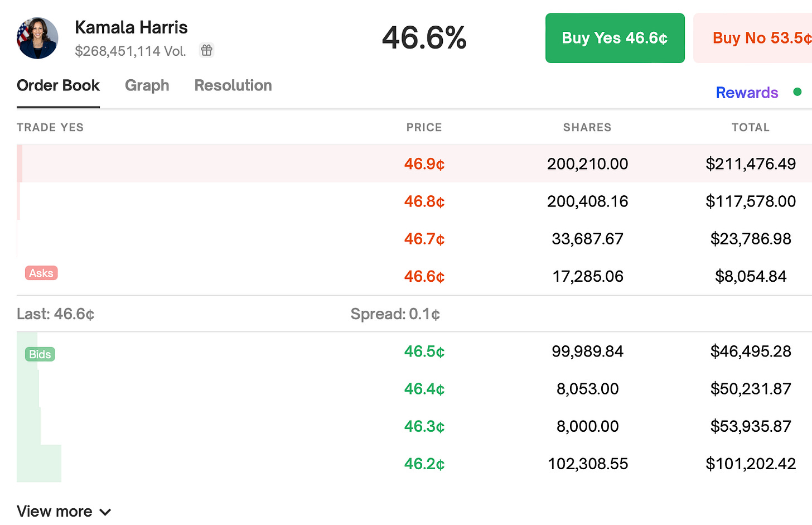Screen dimensions: 812x525
Task: Expand View more orders
Action: point(64,511)
